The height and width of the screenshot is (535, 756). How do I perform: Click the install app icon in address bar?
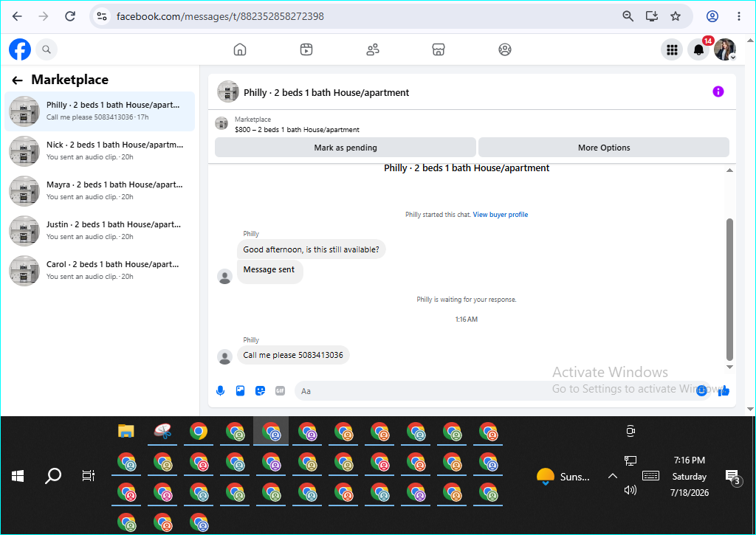coord(652,16)
